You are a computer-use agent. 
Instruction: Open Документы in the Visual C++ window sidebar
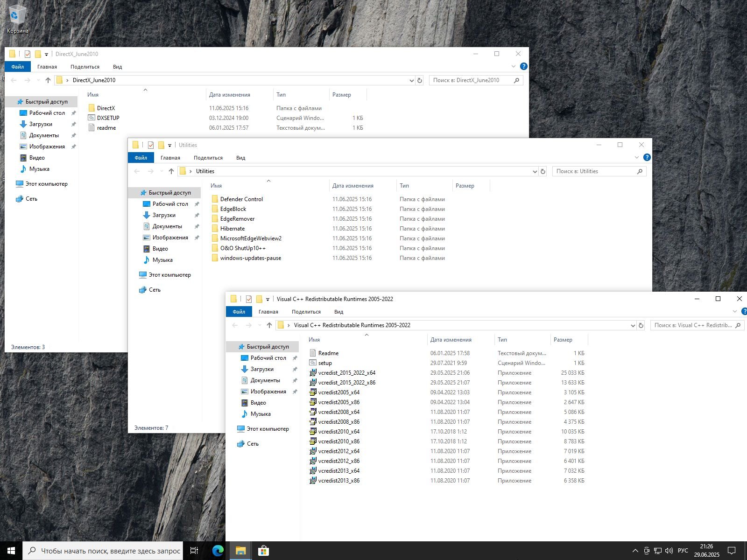point(265,380)
